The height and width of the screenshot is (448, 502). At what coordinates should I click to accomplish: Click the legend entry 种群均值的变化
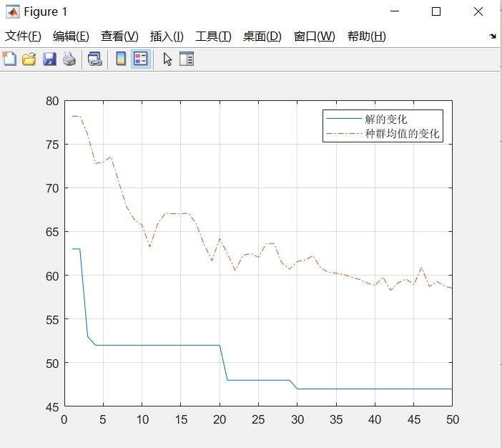pos(402,134)
